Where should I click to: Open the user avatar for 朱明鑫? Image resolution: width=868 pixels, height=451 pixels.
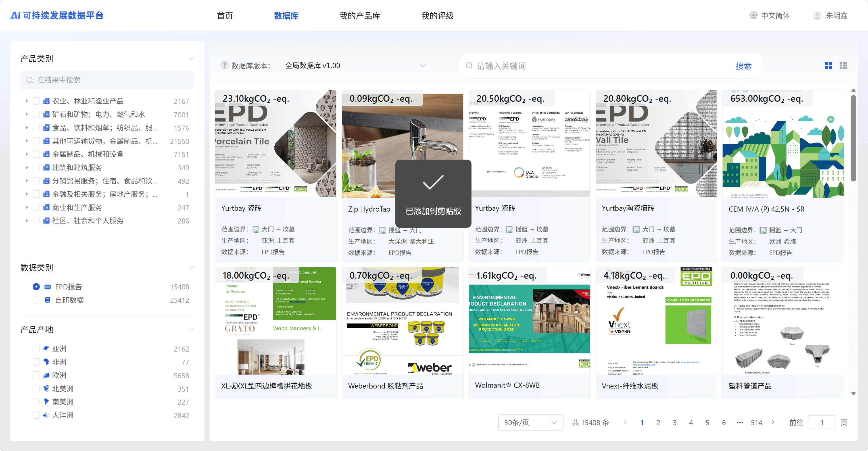(817, 16)
